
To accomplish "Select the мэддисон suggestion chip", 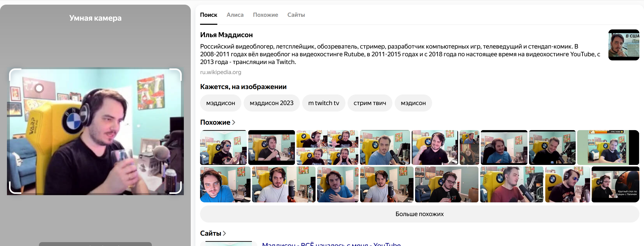I will [221, 103].
